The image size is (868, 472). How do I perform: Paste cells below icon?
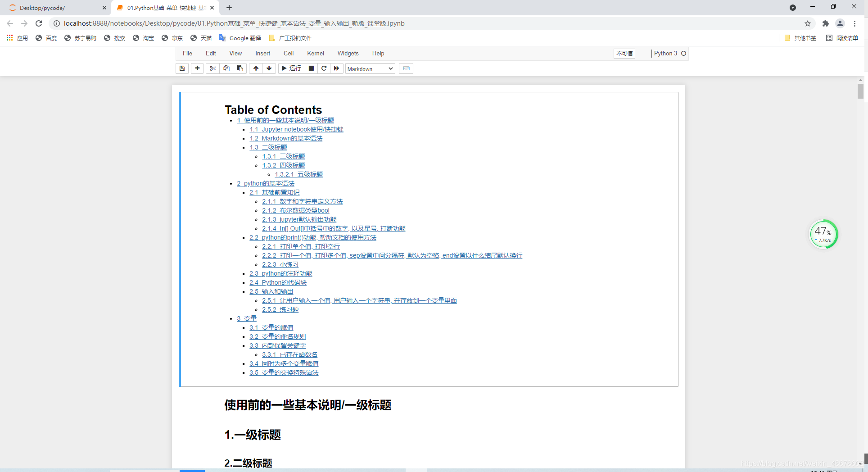240,68
